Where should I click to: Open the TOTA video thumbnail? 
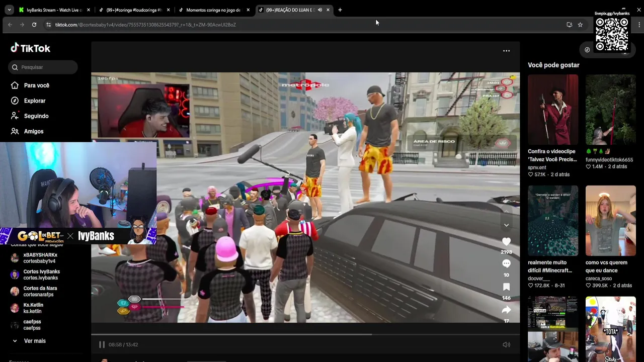tap(611, 329)
